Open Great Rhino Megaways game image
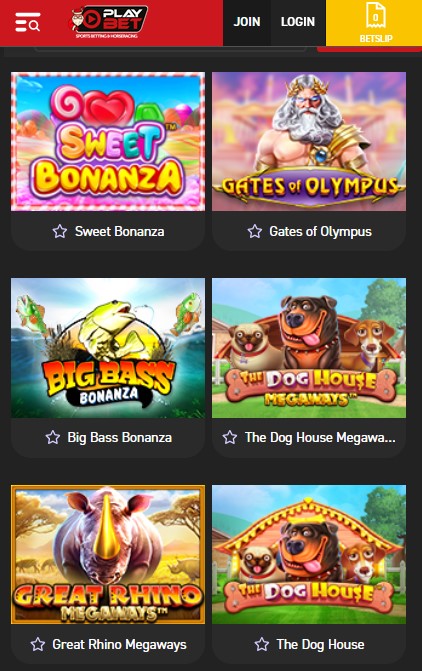 click(108, 554)
